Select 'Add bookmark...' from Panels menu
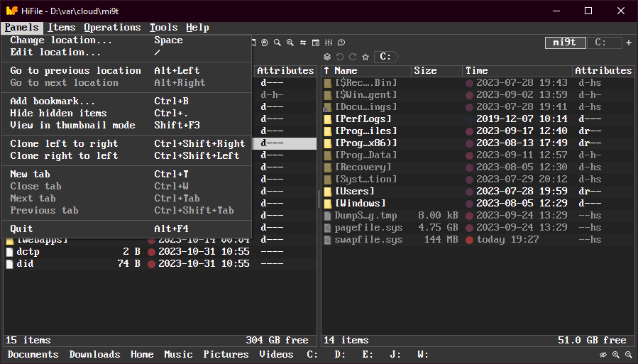The image size is (638, 364). click(53, 101)
